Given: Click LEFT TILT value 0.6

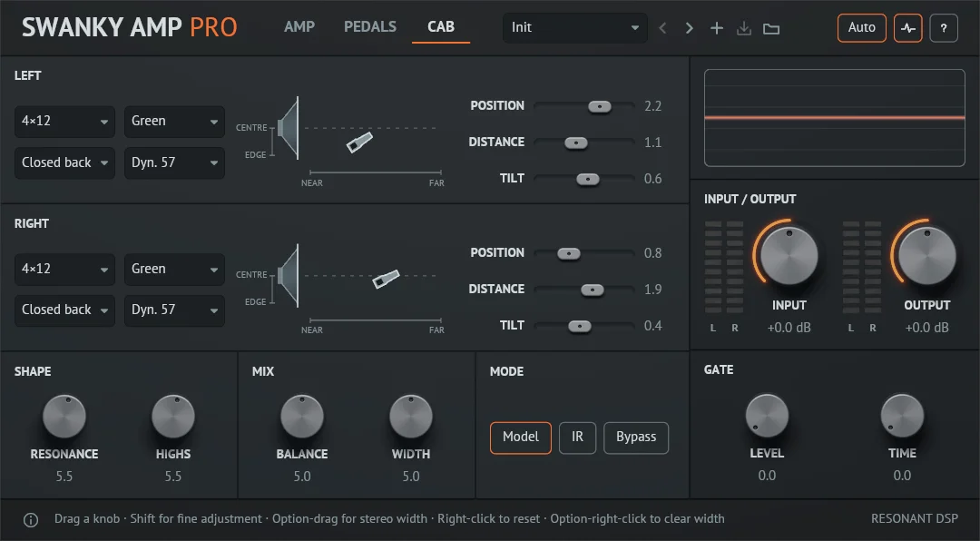Looking at the screenshot, I should pos(652,179).
